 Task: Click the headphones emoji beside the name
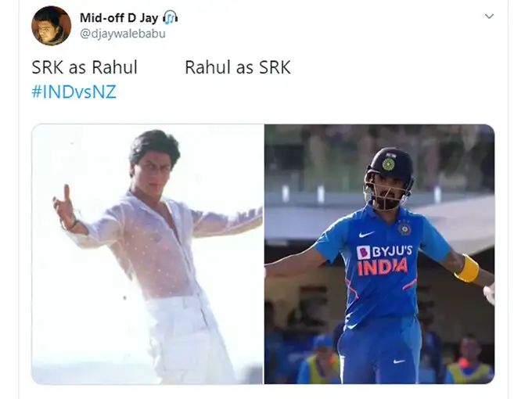171,18
